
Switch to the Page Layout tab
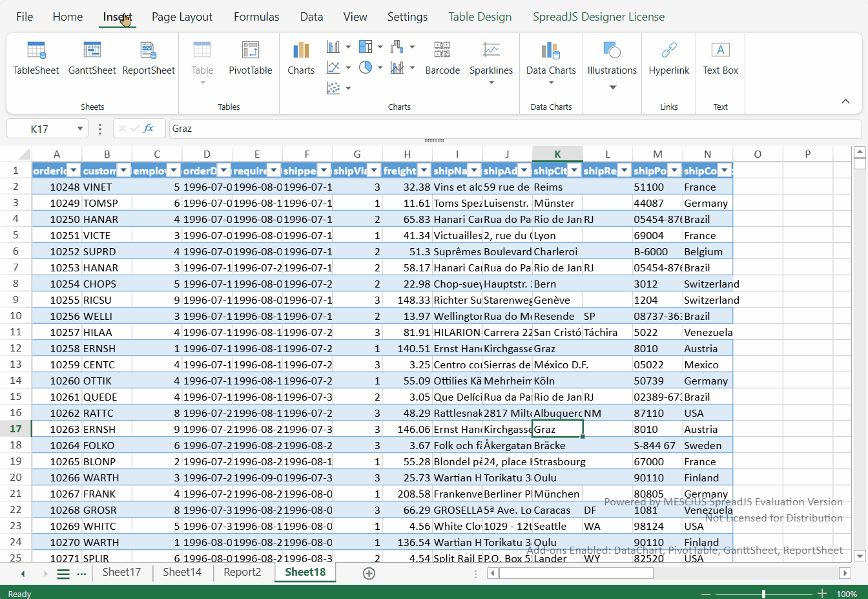click(182, 17)
